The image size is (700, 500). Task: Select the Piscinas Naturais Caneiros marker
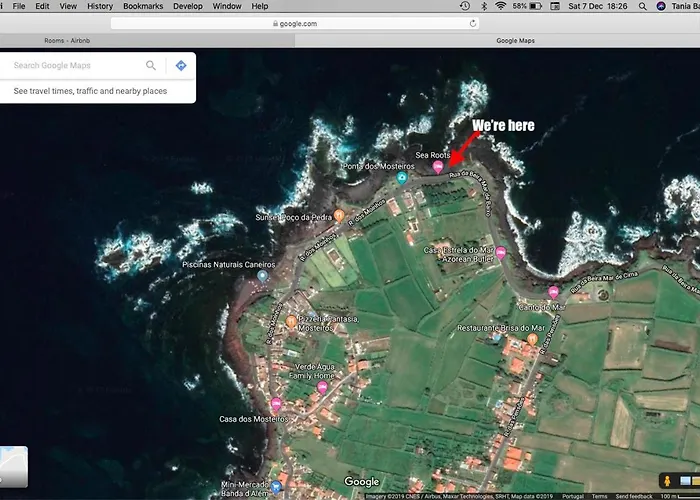coord(263,276)
